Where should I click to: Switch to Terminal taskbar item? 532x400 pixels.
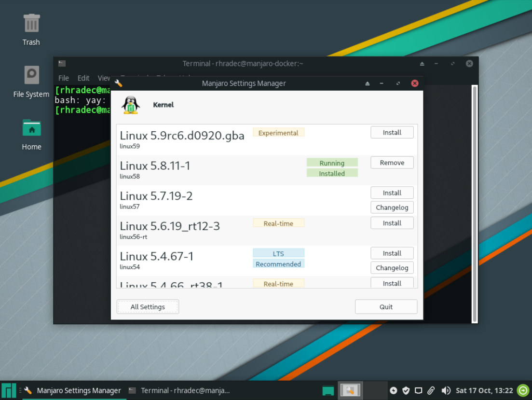tap(180, 390)
